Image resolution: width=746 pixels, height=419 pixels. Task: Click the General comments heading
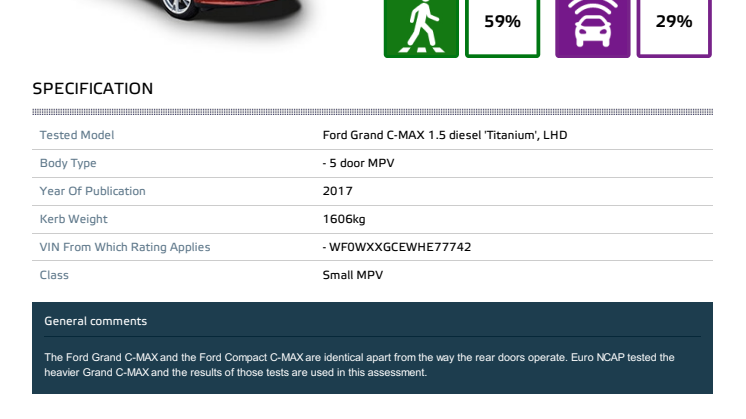pyautogui.click(x=95, y=321)
